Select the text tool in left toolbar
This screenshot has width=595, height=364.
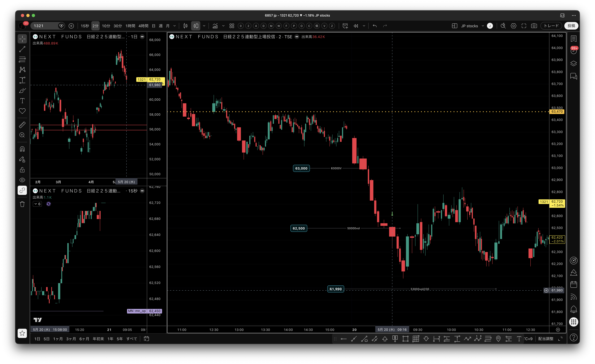(x=22, y=101)
